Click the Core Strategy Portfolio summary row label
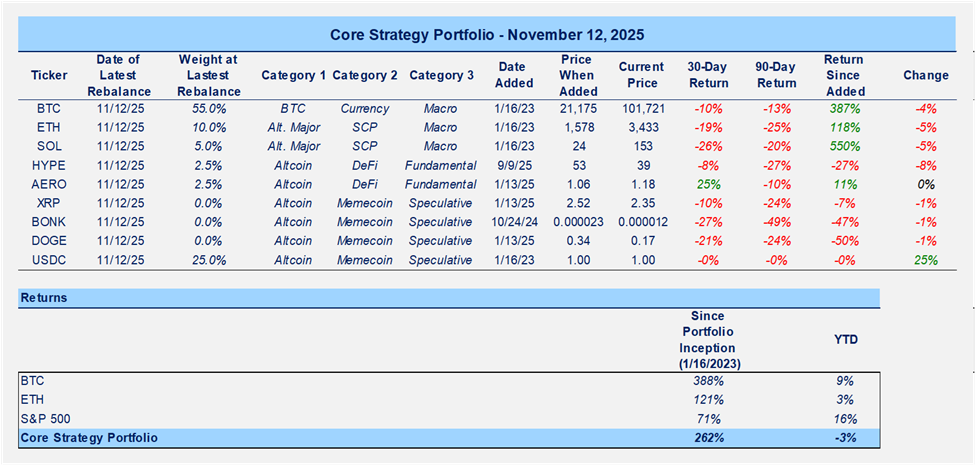 pyautogui.click(x=89, y=437)
